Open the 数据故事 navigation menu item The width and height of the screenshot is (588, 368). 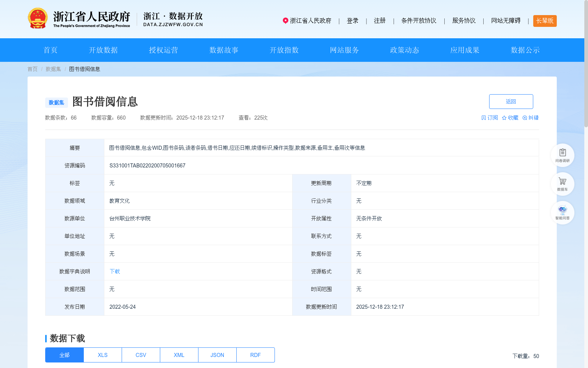pyautogui.click(x=224, y=50)
